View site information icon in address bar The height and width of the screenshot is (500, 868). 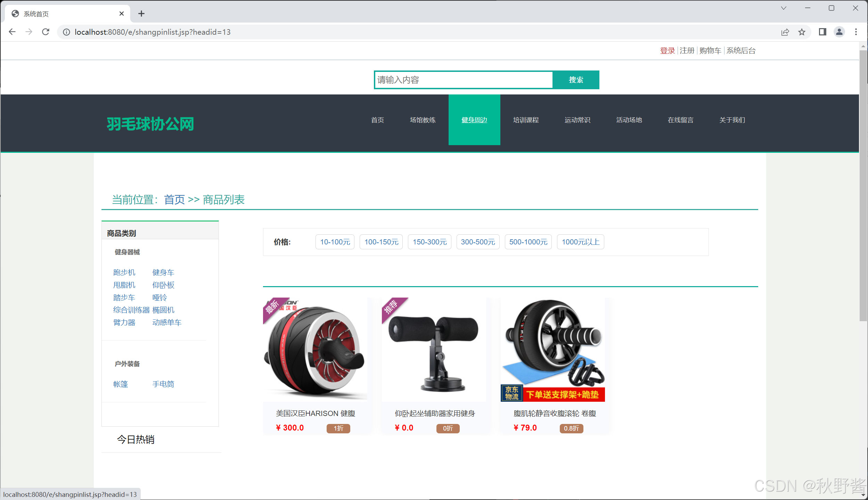(x=66, y=32)
